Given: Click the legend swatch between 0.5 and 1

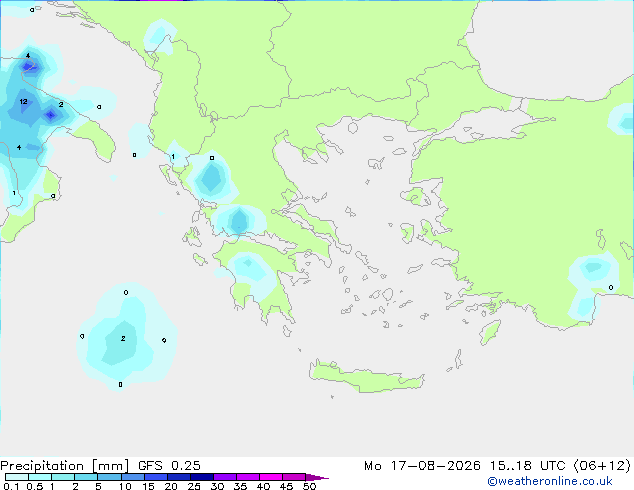Looking at the screenshot, I should [x=40, y=477].
